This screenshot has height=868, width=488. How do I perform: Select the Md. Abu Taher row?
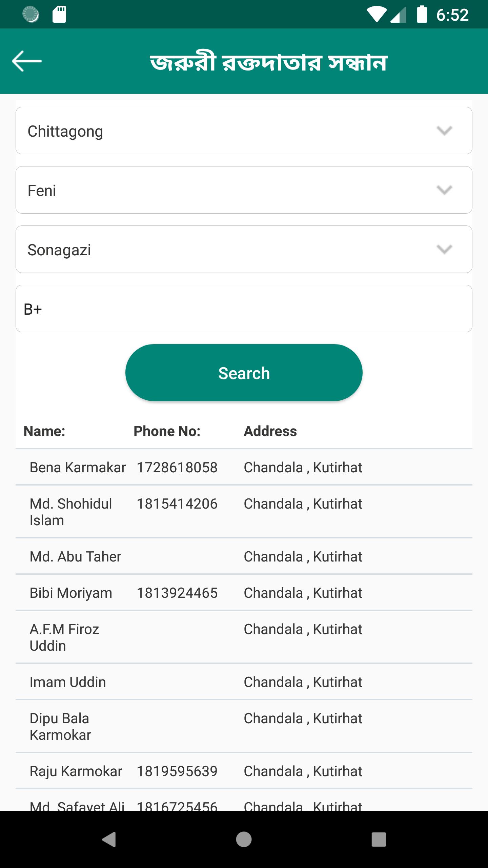click(75, 557)
